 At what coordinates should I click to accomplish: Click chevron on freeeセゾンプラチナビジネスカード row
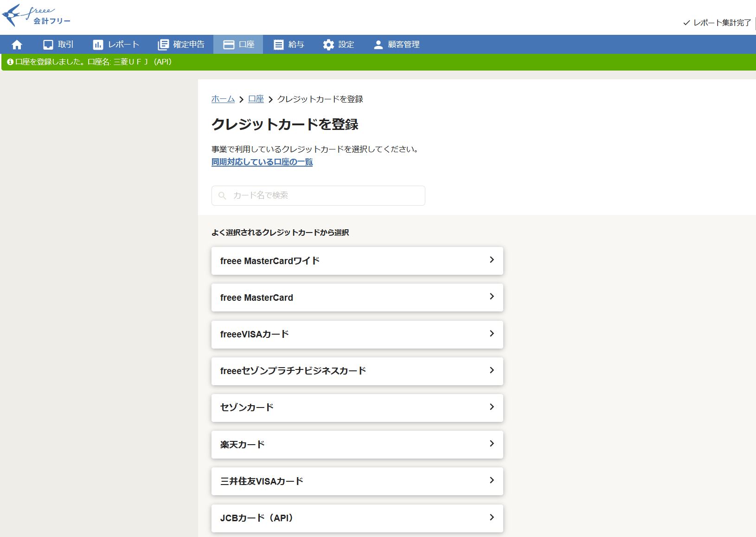492,370
